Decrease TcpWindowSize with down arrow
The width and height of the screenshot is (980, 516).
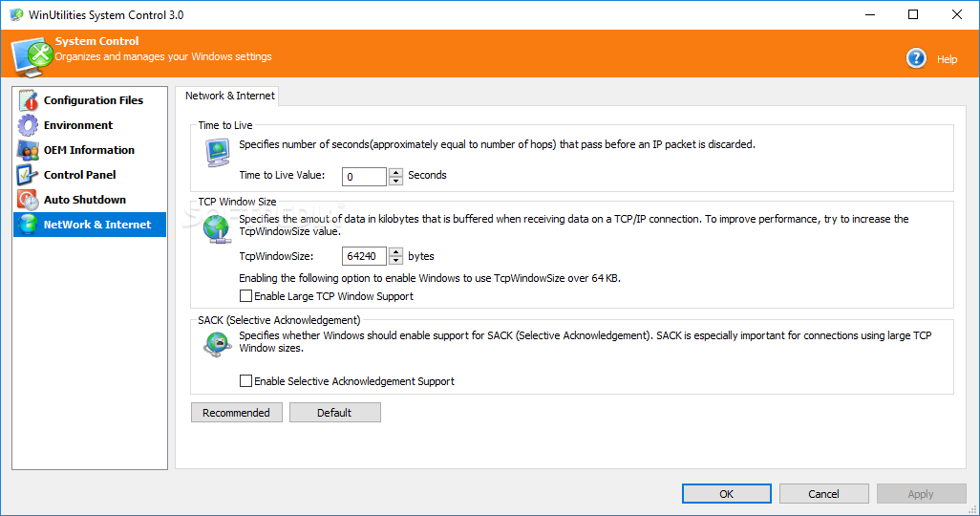click(395, 261)
